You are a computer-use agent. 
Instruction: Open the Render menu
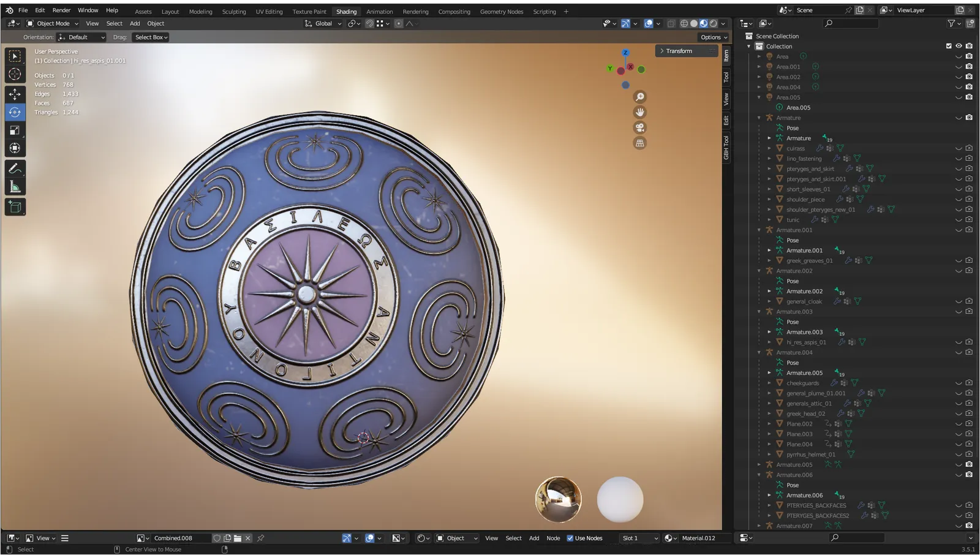(x=61, y=10)
